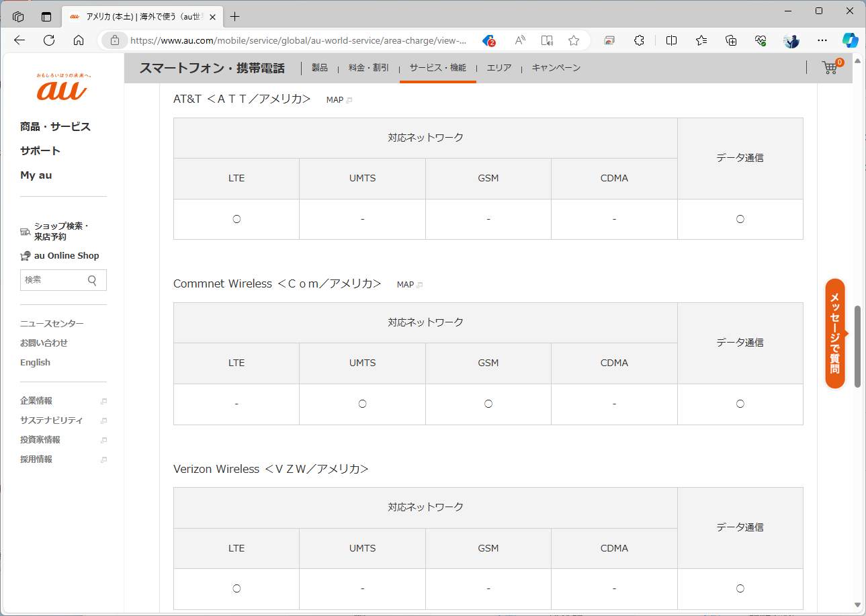
Task: Click the orange メッセージで質問 button
Action: tap(834, 335)
